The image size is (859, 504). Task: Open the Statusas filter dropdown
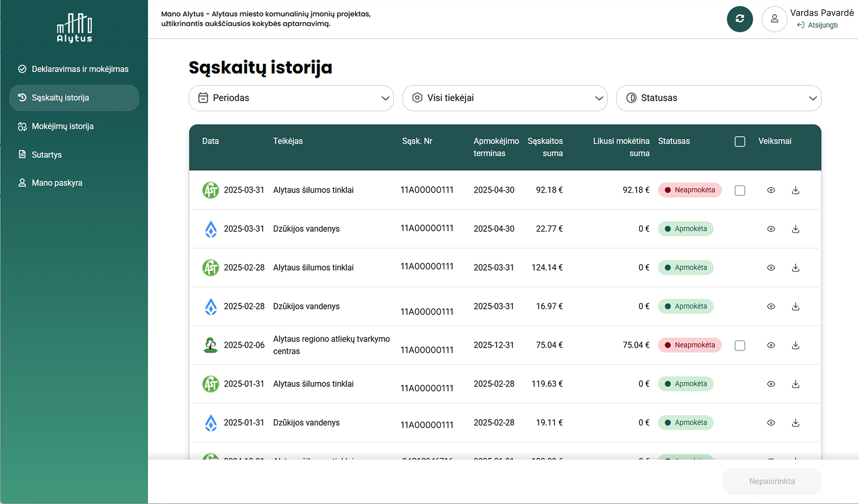click(719, 98)
